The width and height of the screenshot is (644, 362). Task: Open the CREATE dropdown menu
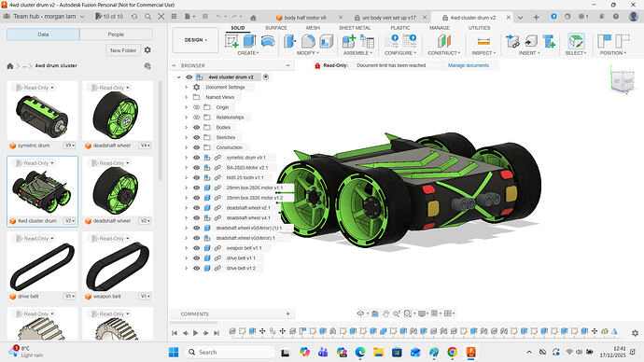(x=248, y=53)
